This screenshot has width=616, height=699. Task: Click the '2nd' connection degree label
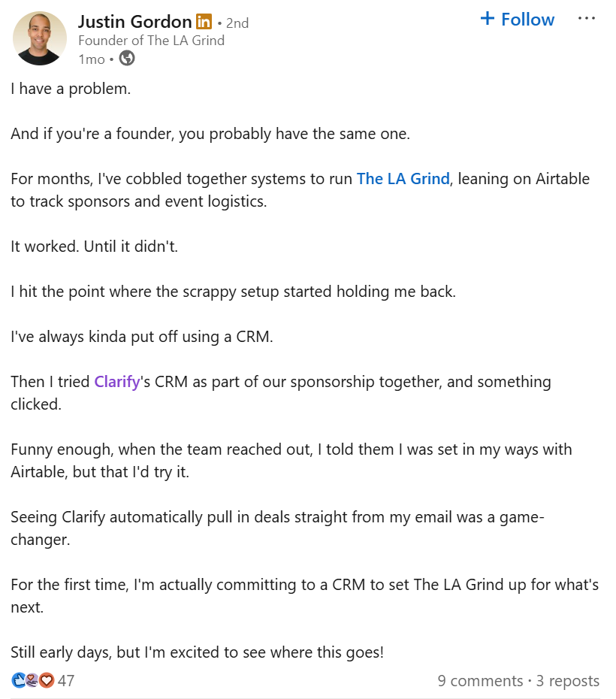237,23
